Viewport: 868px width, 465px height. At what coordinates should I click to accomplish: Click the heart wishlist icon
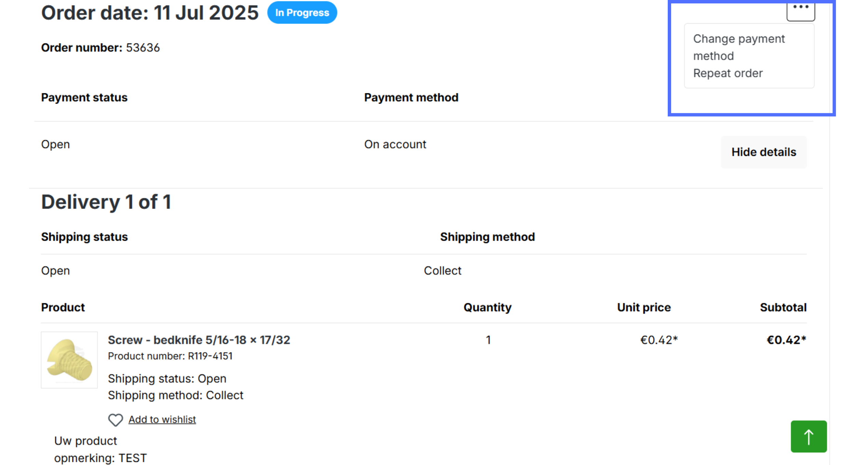coord(116,420)
